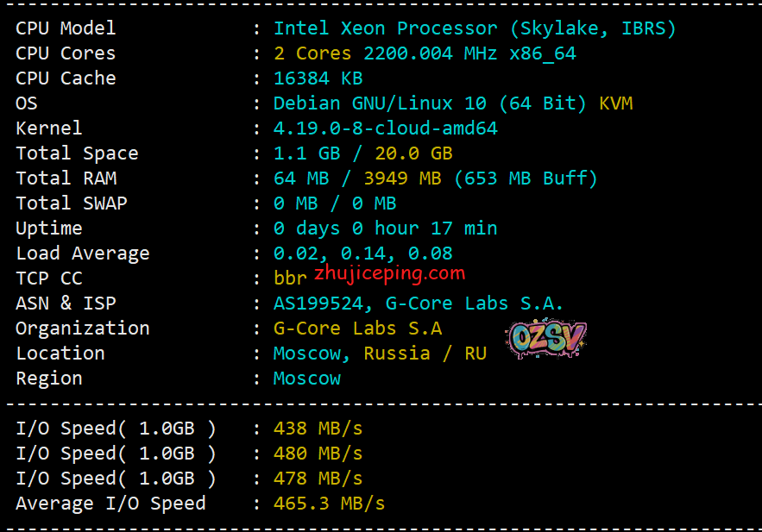Click the OZSV graffiti logo watermark
This screenshot has width=762, height=532.
pos(548,339)
